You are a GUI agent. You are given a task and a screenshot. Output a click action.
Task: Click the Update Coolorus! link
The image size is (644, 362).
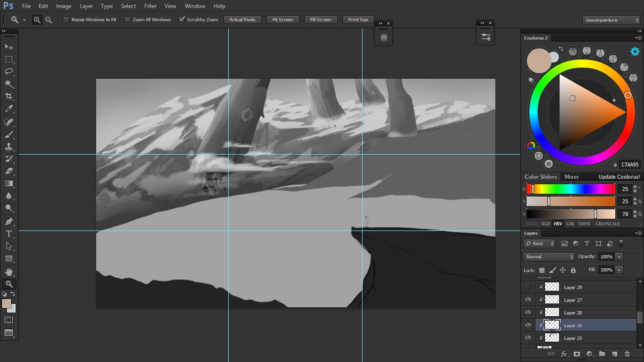click(618, 176)
